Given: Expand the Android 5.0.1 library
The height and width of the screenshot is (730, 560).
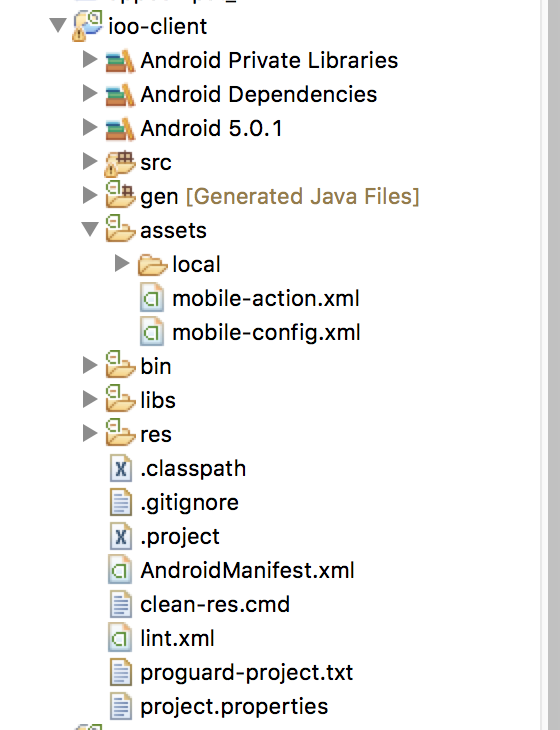Looking at the screenshot, I should click(89, 128).
